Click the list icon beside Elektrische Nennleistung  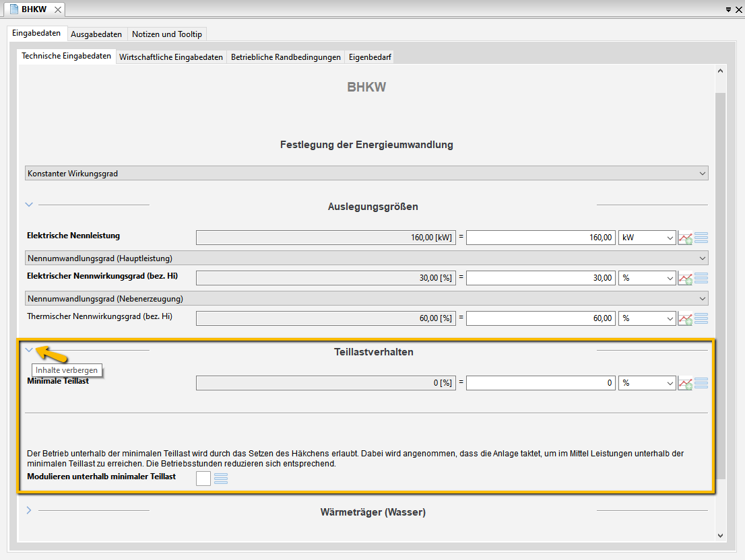point(701,238)
